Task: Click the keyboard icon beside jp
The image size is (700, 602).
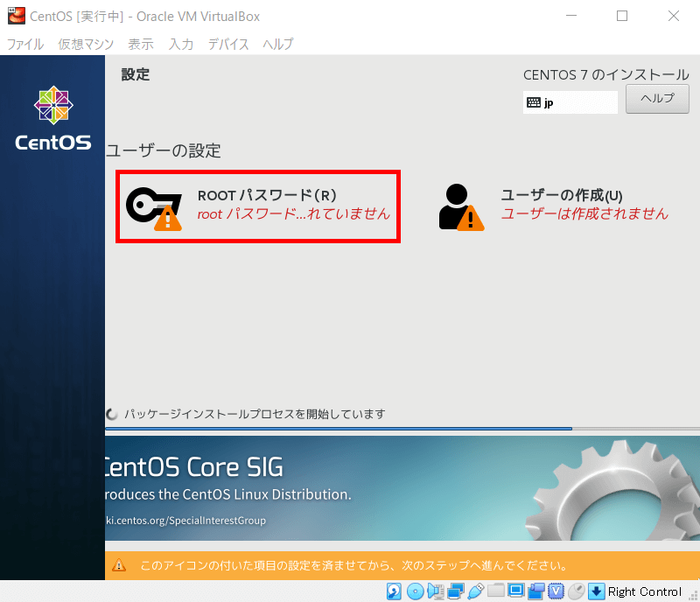Action: [534, 102]
